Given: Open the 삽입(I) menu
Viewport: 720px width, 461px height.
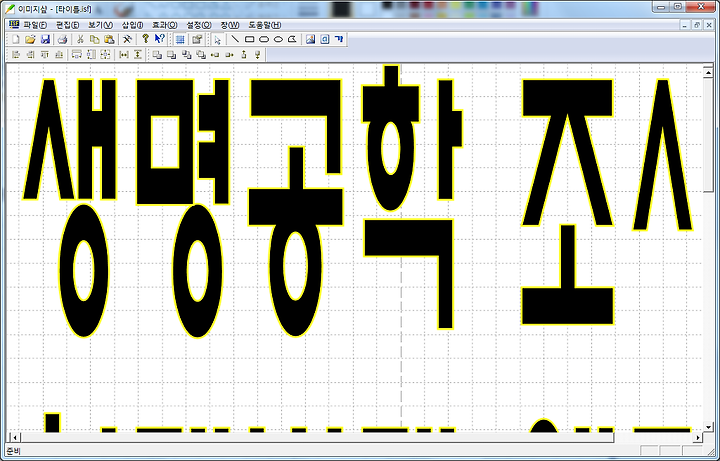Looking at the screenshot, I should point(132,25).
